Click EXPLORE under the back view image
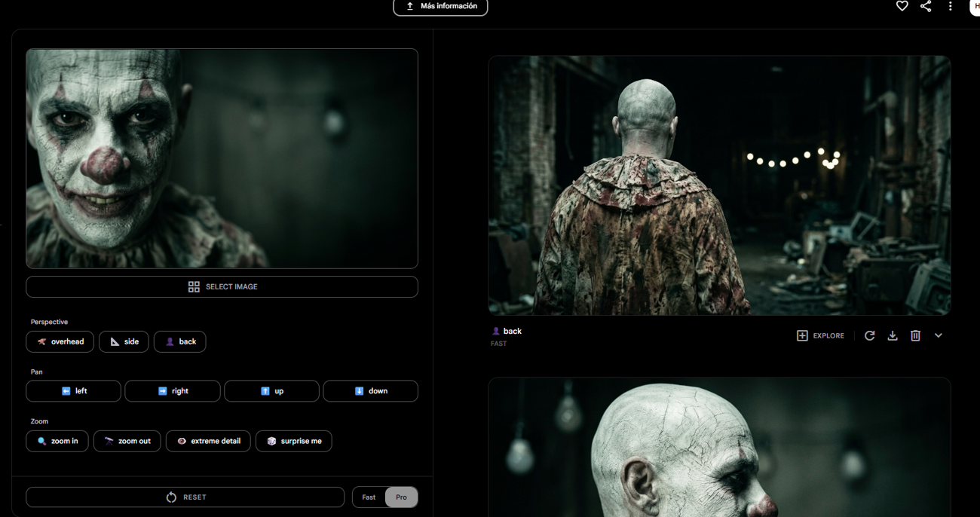980x517 pixels. click(x=820, y=335)
